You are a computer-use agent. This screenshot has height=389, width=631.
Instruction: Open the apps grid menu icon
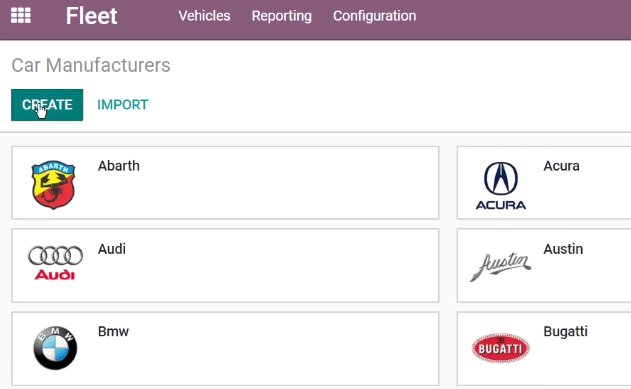[21, 16]
